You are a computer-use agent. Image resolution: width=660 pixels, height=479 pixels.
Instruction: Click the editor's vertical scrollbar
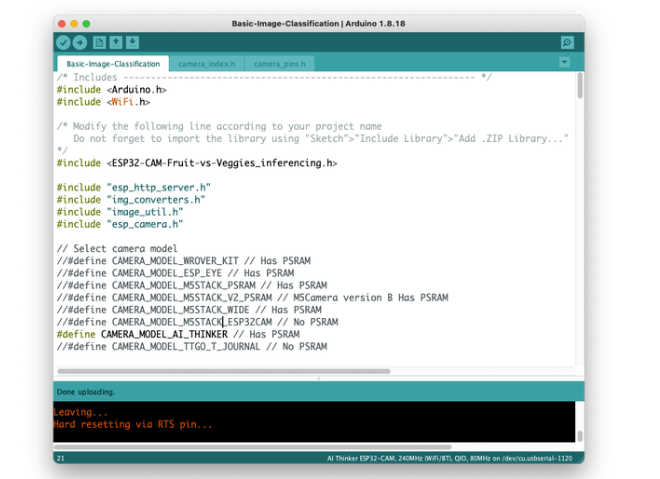(x=580, y=87)
